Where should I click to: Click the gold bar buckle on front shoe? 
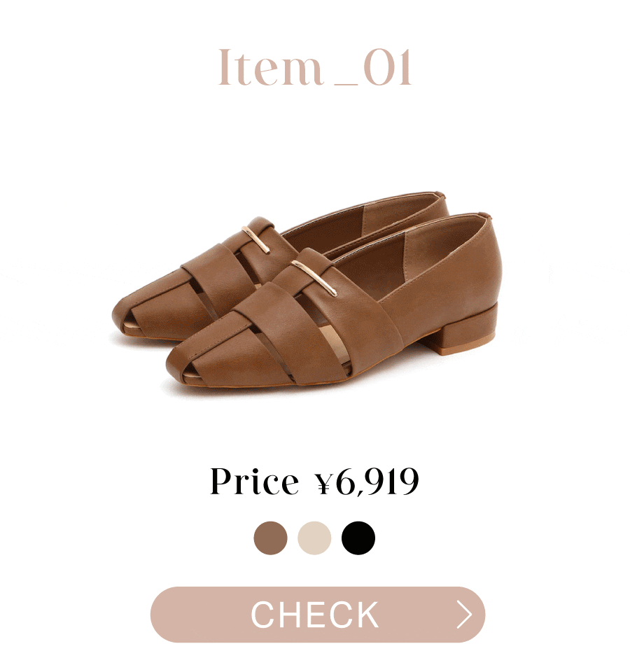[314, 278]
